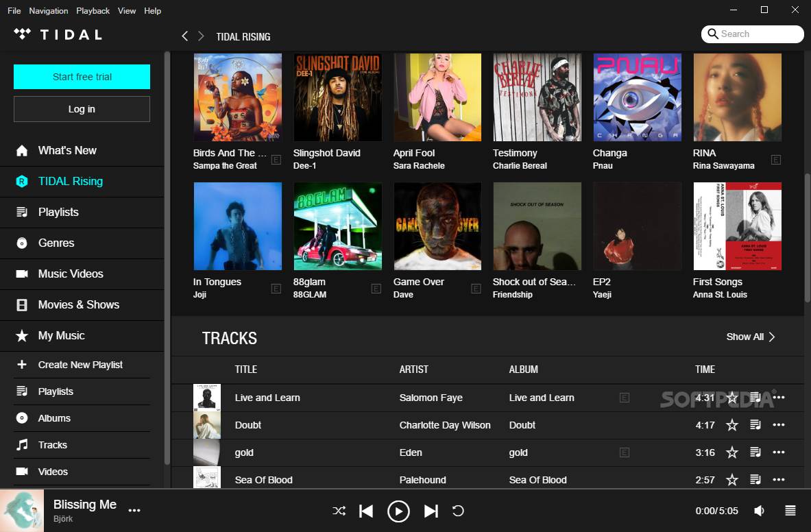Skip to the next track
This screenshot has height=532, width=811.
point(431,511)
